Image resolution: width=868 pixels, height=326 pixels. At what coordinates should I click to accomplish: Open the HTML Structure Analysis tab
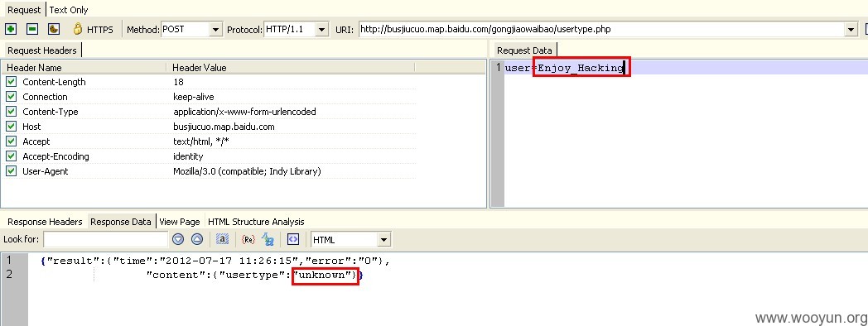pos(256,222)
